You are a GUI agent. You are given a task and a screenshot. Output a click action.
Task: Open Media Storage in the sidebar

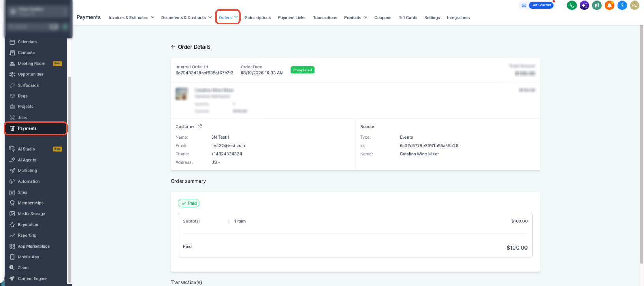point(31,214)
